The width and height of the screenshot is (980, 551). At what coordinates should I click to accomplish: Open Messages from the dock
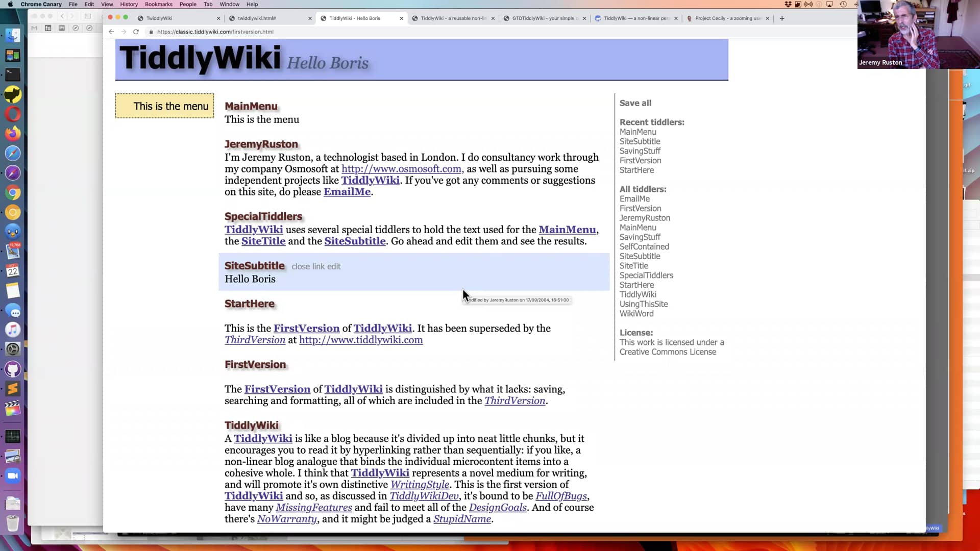tap(13, 311)
